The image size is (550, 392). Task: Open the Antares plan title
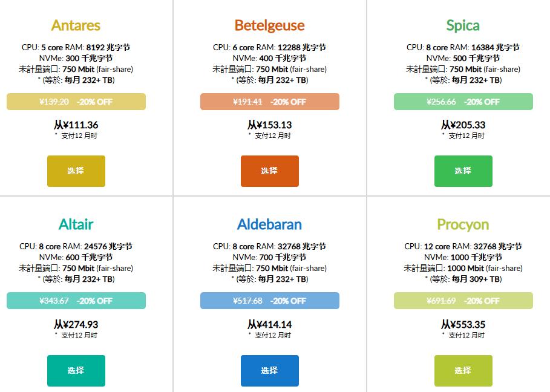(76, 25)
